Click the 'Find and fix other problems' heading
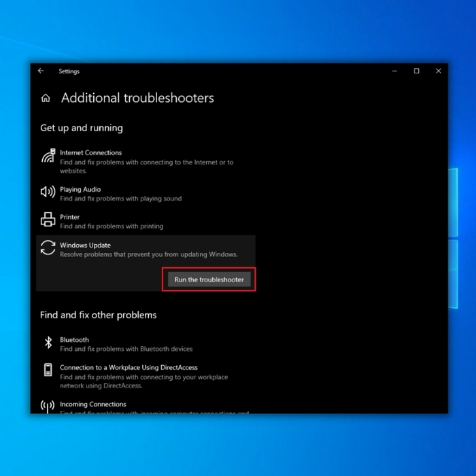Image resolution: width=476 pixels, height=476 pixels. (x=99, y=315)
